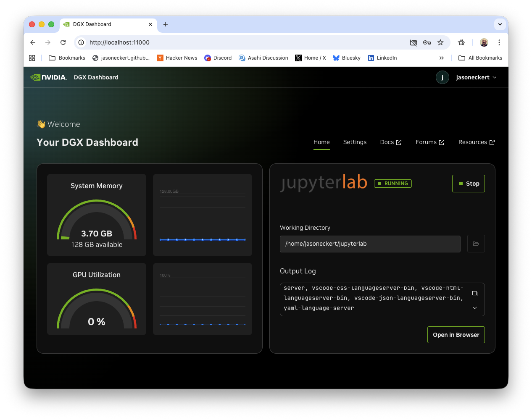Click the RUNNING status pill
Image resolution: width=532 pixels, height=420 pixels.
(x=392, y=183)
